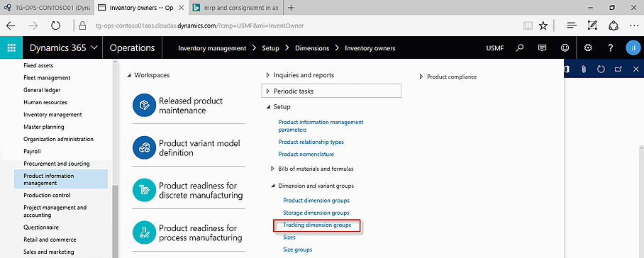Click Inventory management breadcrumb
644x258 pixels.
[212, 48]
